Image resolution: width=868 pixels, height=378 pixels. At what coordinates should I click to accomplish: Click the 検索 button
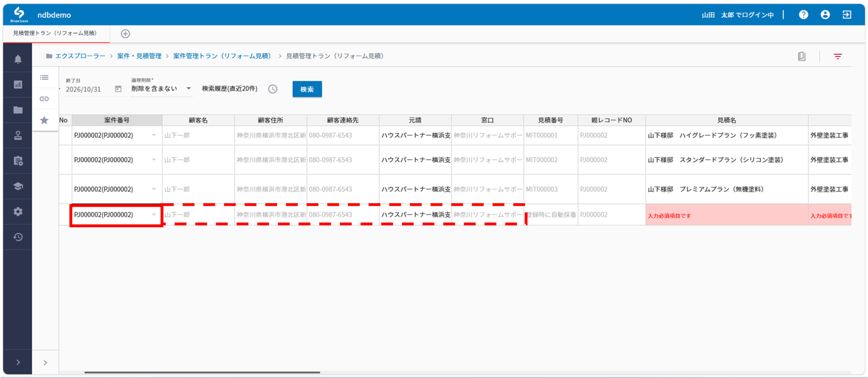coord(307,89)
